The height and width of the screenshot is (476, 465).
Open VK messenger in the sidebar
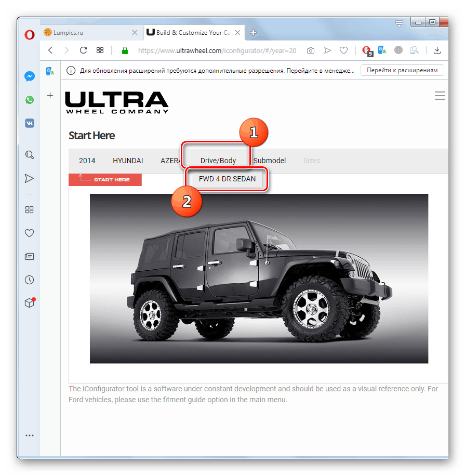point(30,123)
